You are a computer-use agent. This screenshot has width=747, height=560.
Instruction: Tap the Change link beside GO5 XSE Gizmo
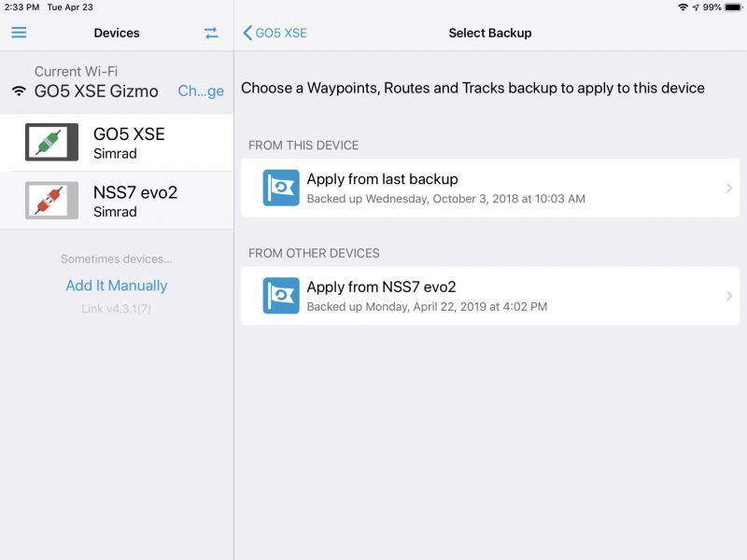201,91
